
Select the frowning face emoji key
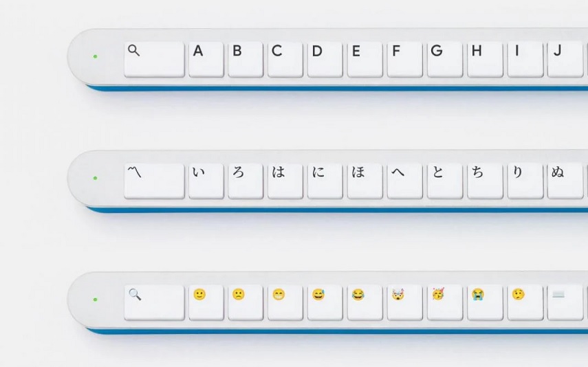pyautogui.click(x=246, y=302)
